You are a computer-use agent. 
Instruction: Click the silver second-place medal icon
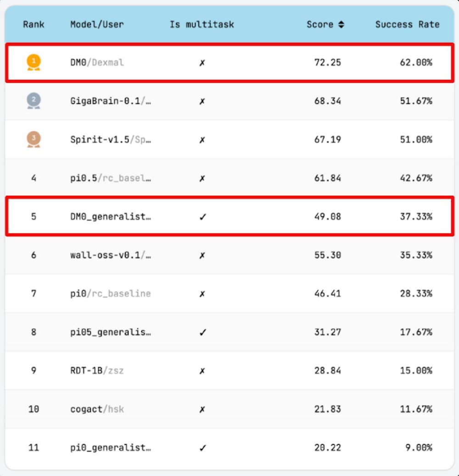(x=34, y=101)
